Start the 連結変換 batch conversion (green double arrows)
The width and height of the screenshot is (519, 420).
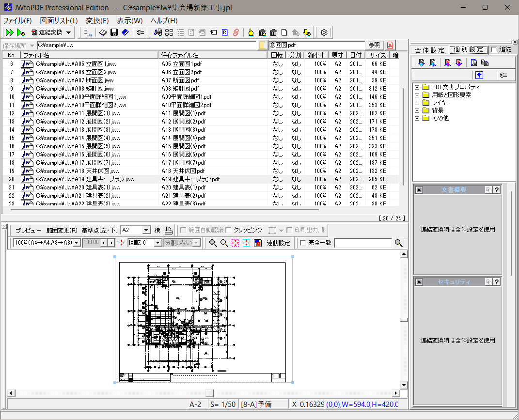coord(9,32)
